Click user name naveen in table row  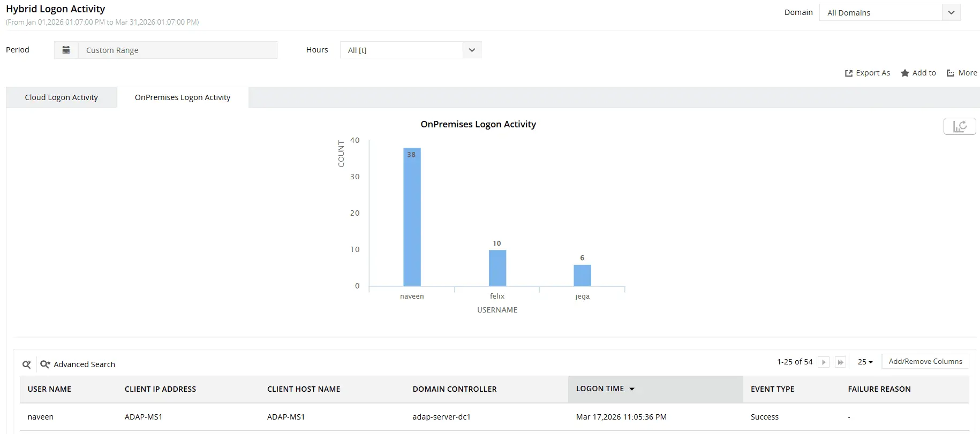[41, 417]
